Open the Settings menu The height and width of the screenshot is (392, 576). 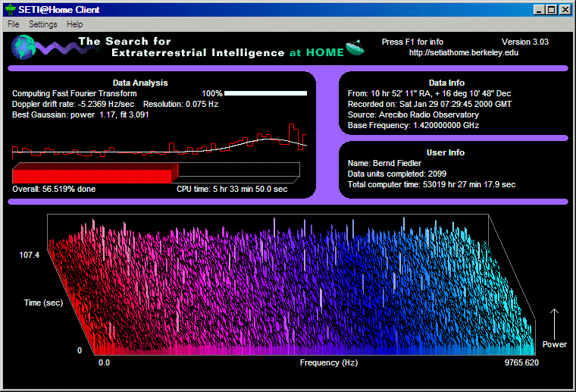tap(43, 24)
